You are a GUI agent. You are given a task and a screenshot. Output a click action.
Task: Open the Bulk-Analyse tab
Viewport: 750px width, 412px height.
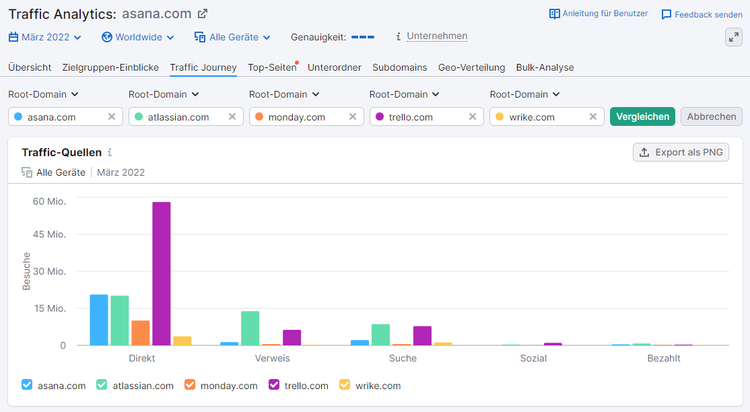[x=545, y=67]
